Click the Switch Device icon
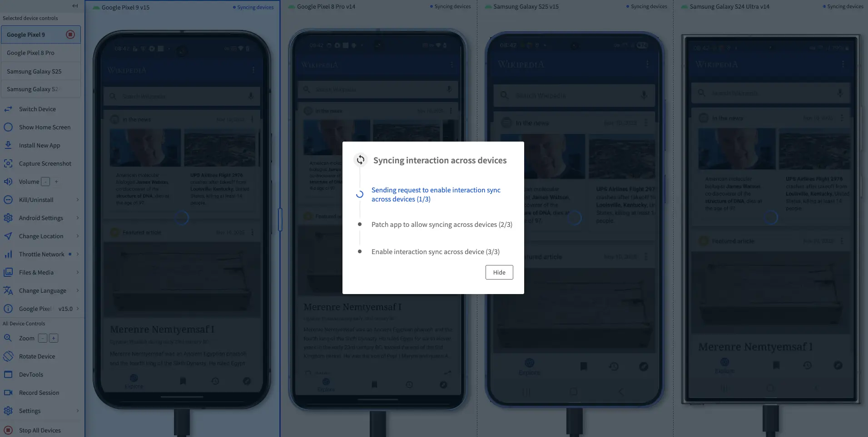This screenshot has height=437, width=868. pyautogui.click(x=8, y=109)
